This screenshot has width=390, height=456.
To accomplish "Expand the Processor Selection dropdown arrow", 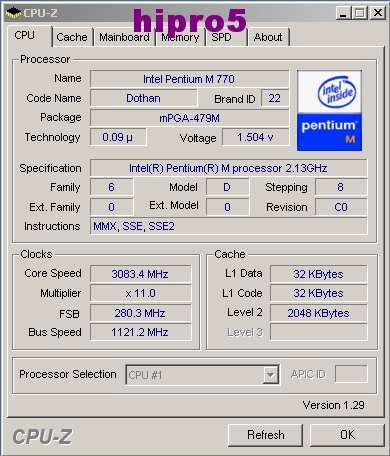I will (x=271, y=375).
